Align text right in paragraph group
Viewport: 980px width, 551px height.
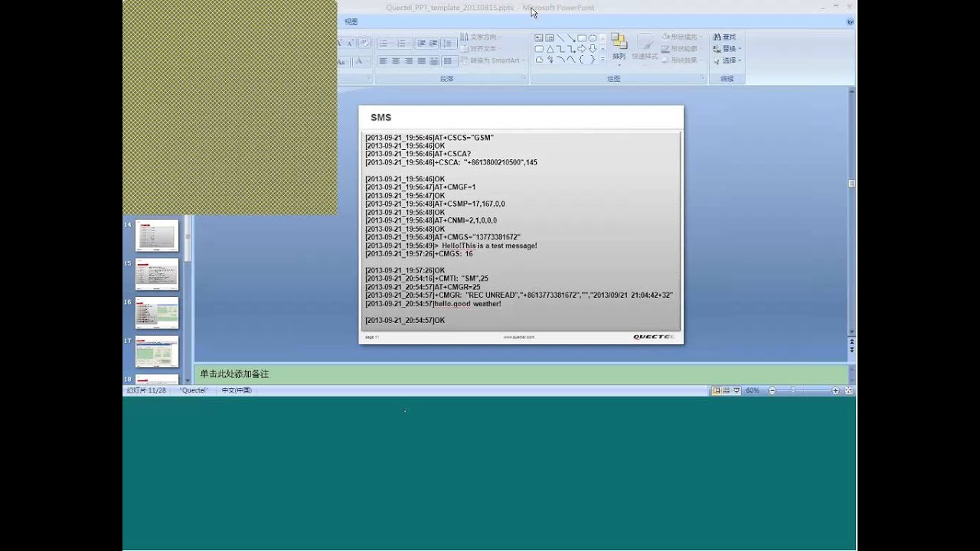pos(408,61)
